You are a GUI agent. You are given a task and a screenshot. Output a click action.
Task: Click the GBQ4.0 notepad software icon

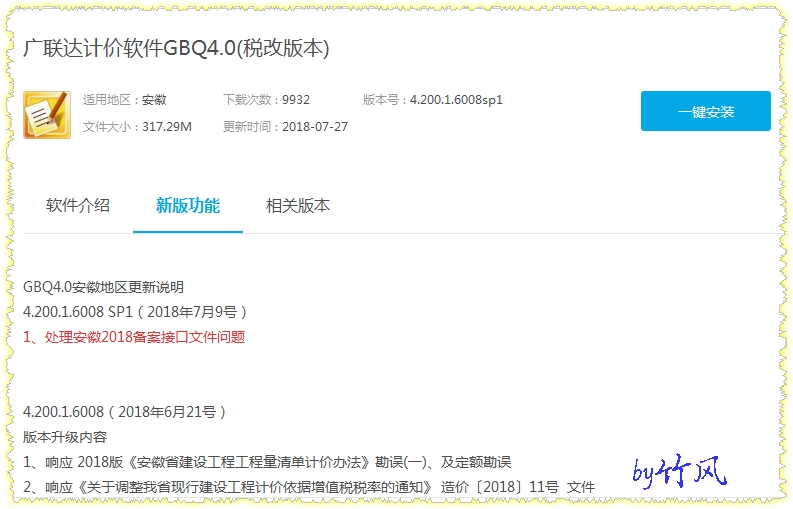pos(47,115)
